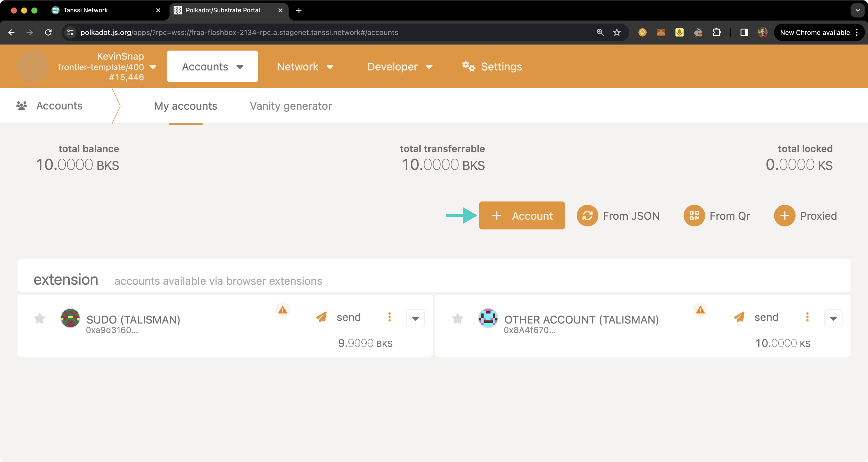Open three-dot menu for OTHER ACCOUNT

807,317
